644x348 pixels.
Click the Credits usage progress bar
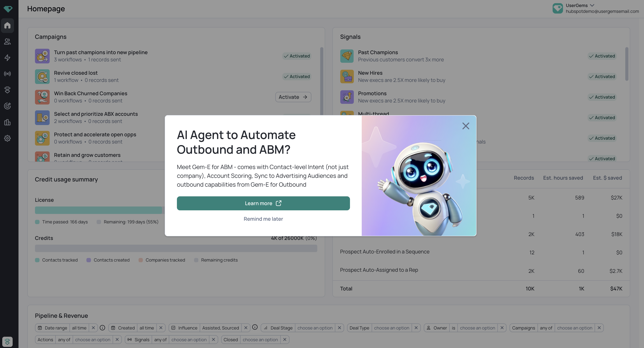176,248
